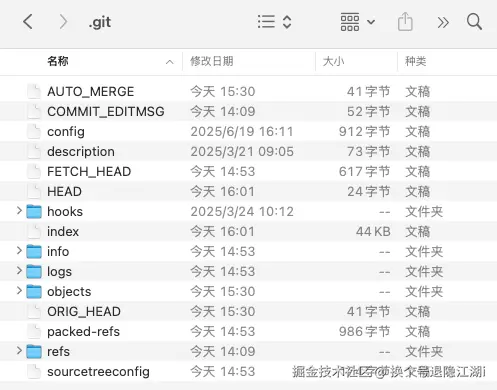Screen dimensions: 497x390
Task: Click the packed-refs file icon
Action: click(x=34, y=331)
